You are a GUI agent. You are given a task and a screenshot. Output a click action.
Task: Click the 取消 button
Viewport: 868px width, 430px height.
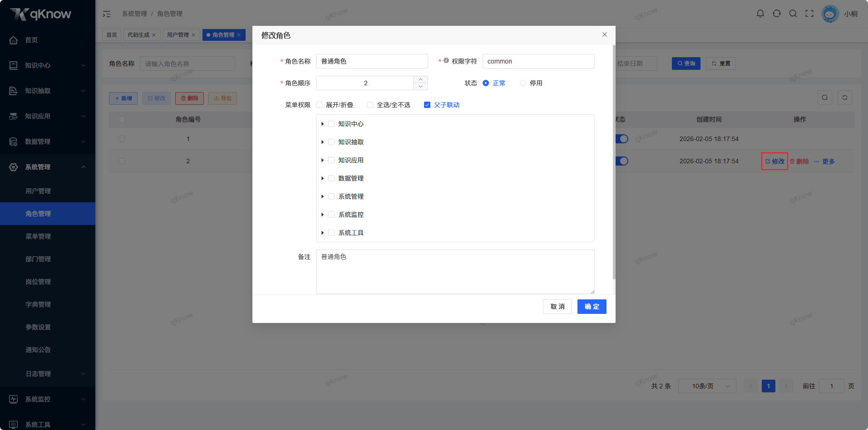click(557, 307)
